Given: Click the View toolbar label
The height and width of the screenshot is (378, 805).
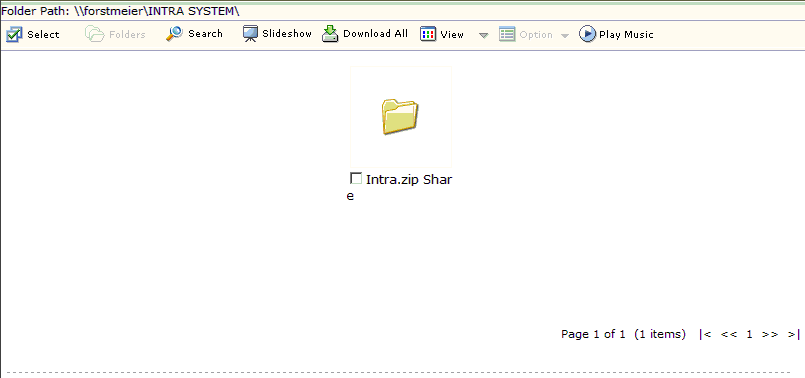Looking at the screenshot, I should click(452, 34).
